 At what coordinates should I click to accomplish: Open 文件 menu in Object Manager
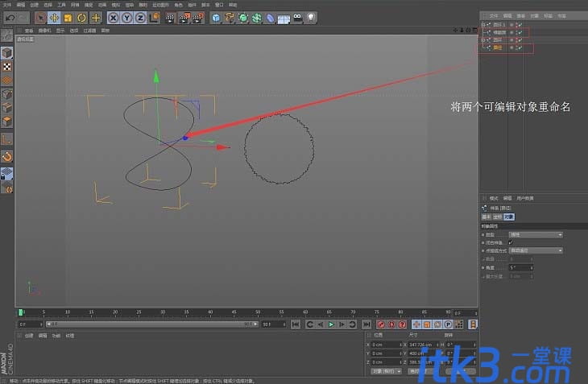click(x=494, y=16)
